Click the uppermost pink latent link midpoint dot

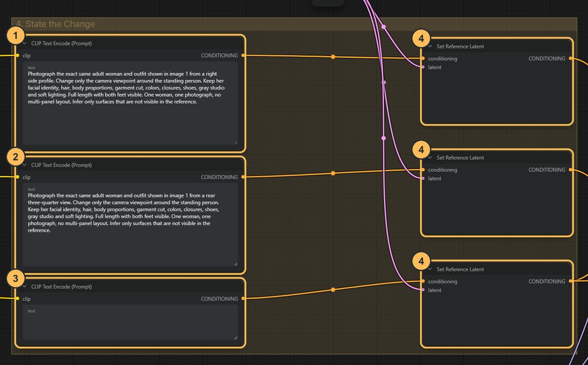(384, 27)
